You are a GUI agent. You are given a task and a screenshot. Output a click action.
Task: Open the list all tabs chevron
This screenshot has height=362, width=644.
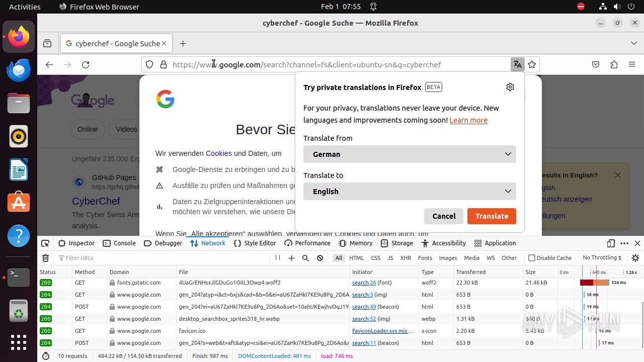634,44
